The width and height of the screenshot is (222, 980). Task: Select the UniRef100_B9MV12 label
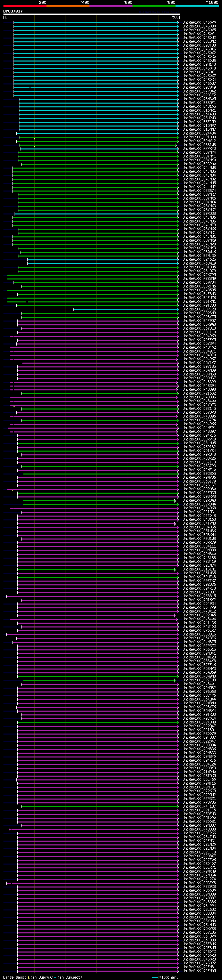[x=199, y=141]
